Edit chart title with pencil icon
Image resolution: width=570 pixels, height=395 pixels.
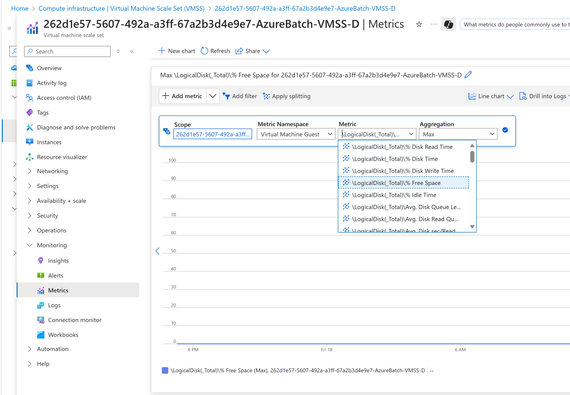pos(468,75)
